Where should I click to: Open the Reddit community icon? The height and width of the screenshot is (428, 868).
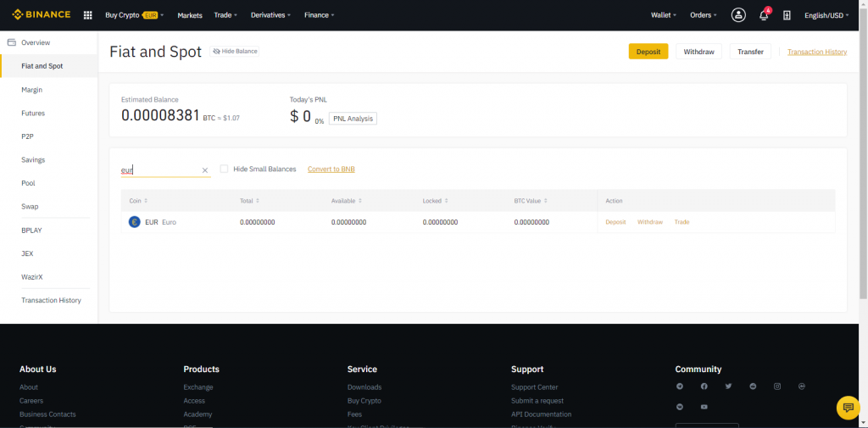coord(753,386)
